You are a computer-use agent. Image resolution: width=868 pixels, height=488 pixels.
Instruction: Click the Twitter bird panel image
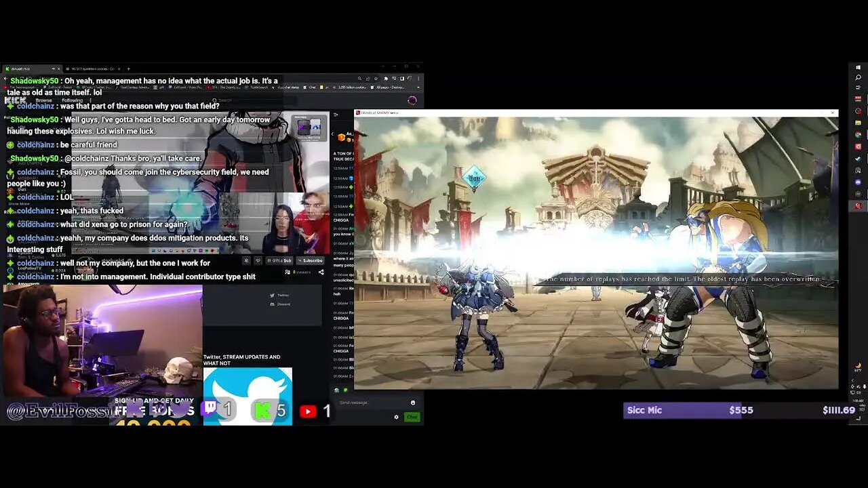(x=248, y=396)
